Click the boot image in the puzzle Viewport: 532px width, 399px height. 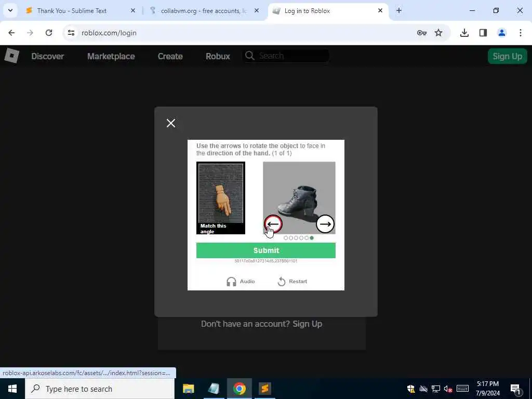click(299, 198)
